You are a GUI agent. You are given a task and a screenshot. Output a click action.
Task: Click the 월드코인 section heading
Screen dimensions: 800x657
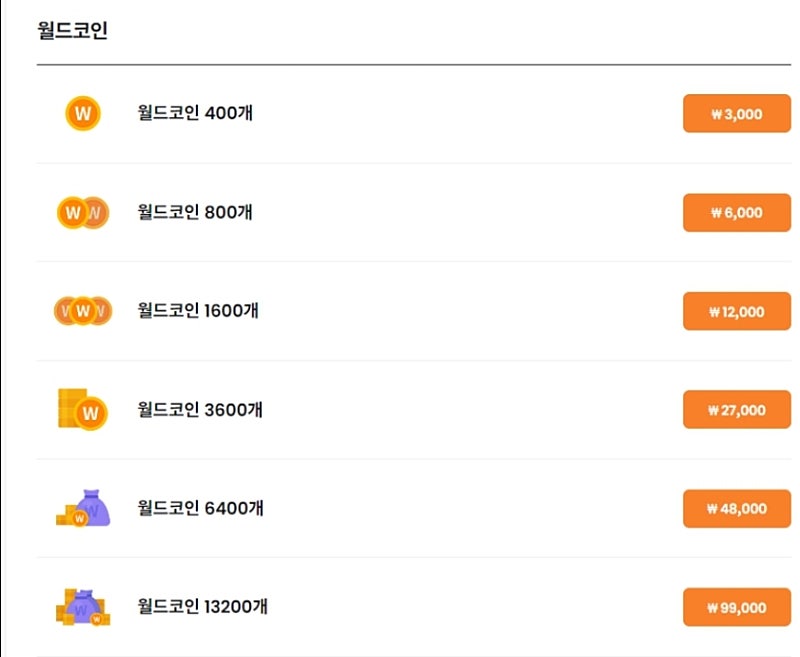pos(72,30)
